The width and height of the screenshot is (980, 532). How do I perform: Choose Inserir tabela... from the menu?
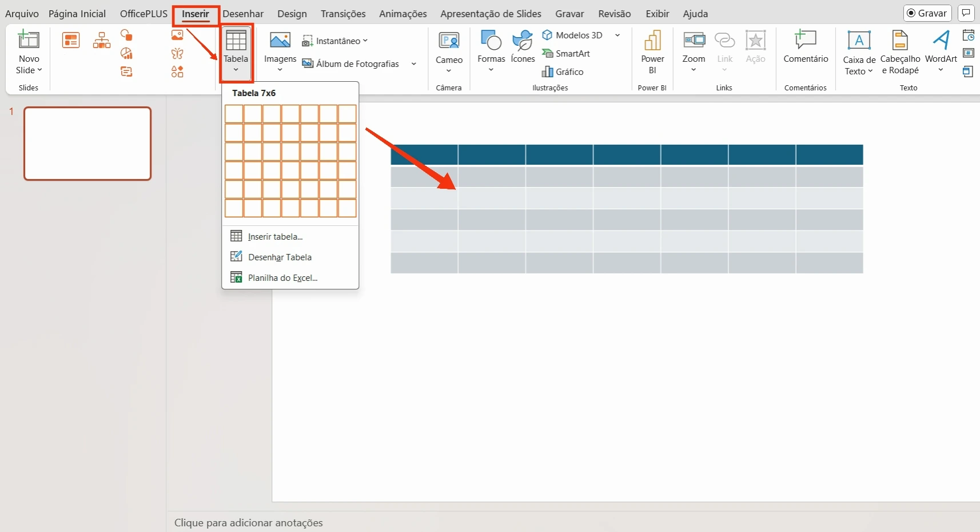(x=290, y=236)
